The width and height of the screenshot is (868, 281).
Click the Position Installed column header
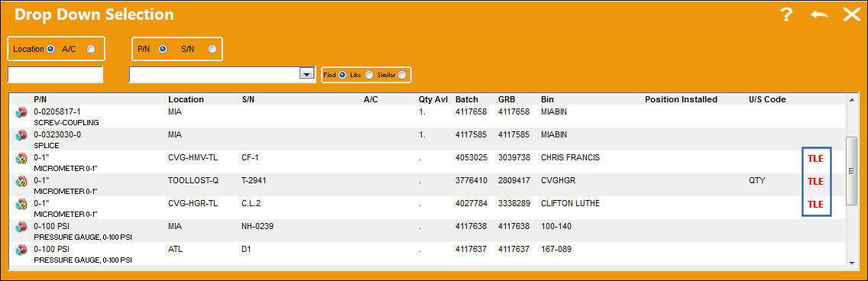[681, 99]
